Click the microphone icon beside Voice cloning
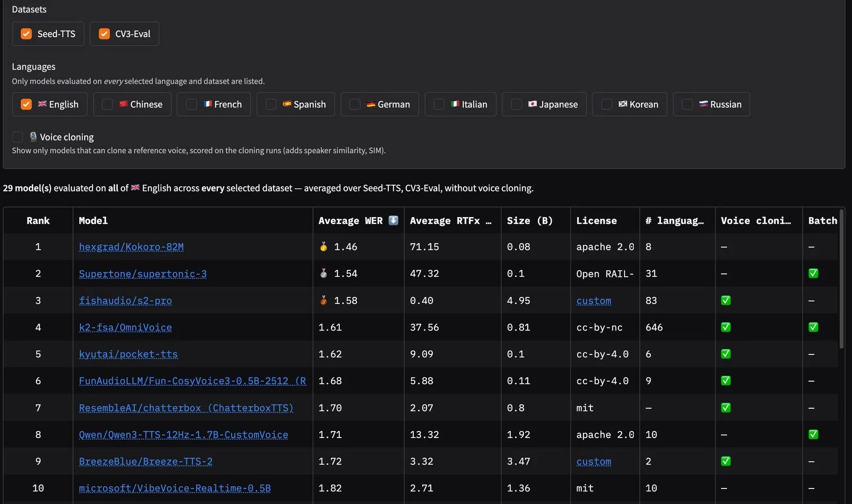The image size is (852, 504). tap(33, 137)
